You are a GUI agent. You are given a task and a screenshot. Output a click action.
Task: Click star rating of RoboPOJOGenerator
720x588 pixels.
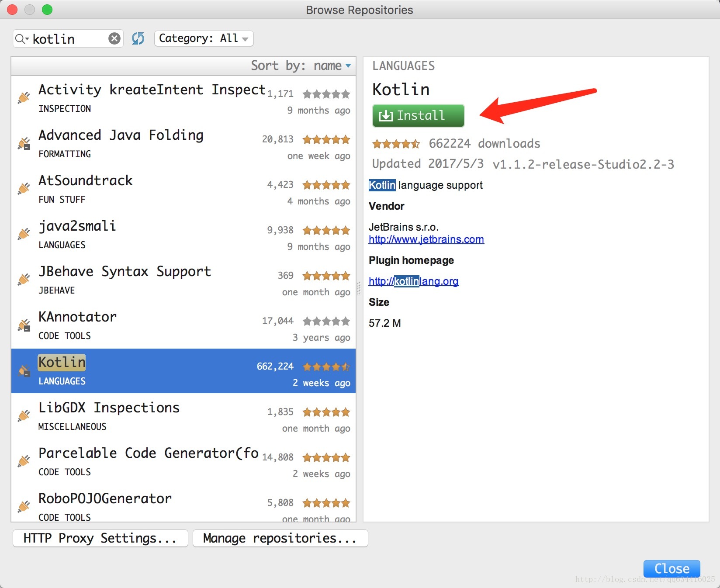tap(326, 503)
